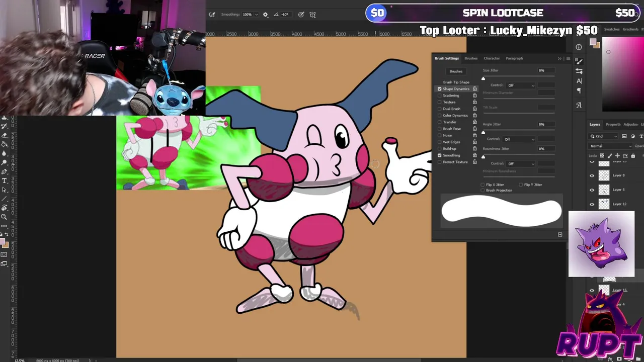
Task: Switch to the Properties tab
Action: [x=613, y=125]
